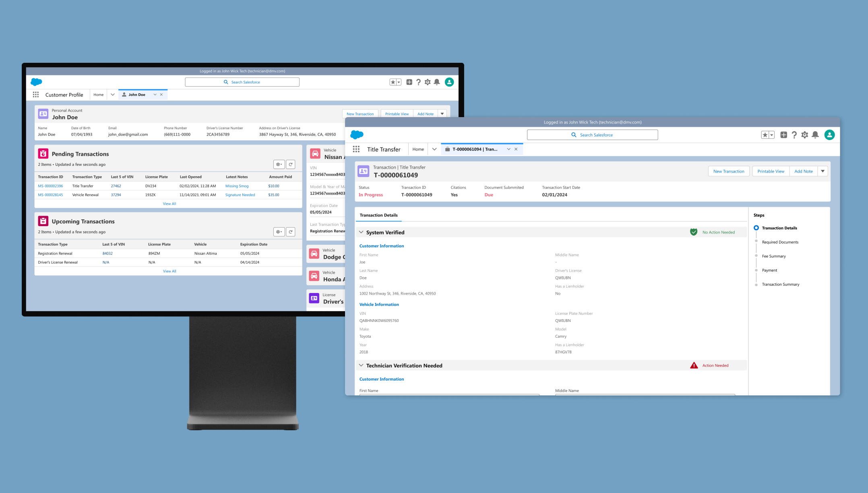868x493 pixels.
Task: Open setup gear in Title Transfer header
Action: tap(804, 135)
